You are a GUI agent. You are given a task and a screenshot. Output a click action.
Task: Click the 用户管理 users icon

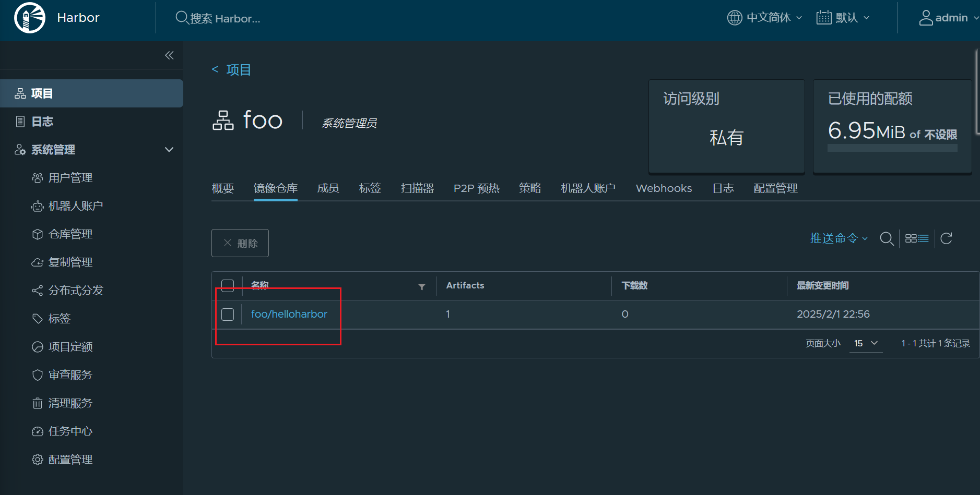click(x=38, y=178)
